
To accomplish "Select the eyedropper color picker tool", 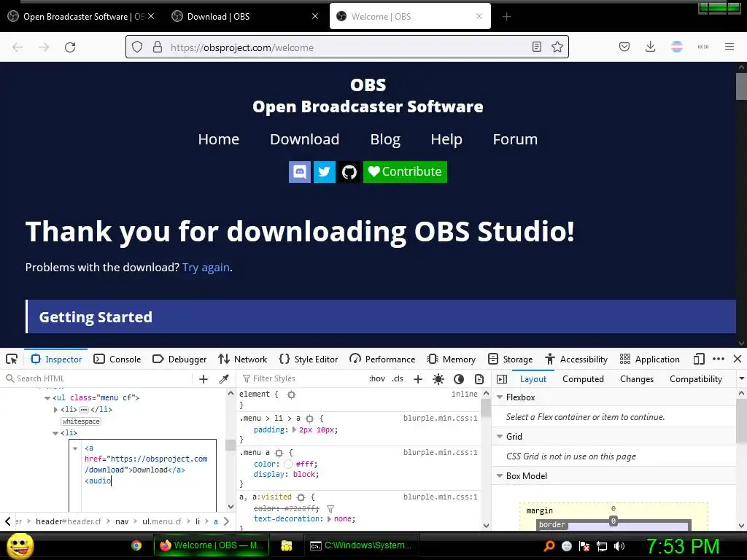I will coord(223,378).
